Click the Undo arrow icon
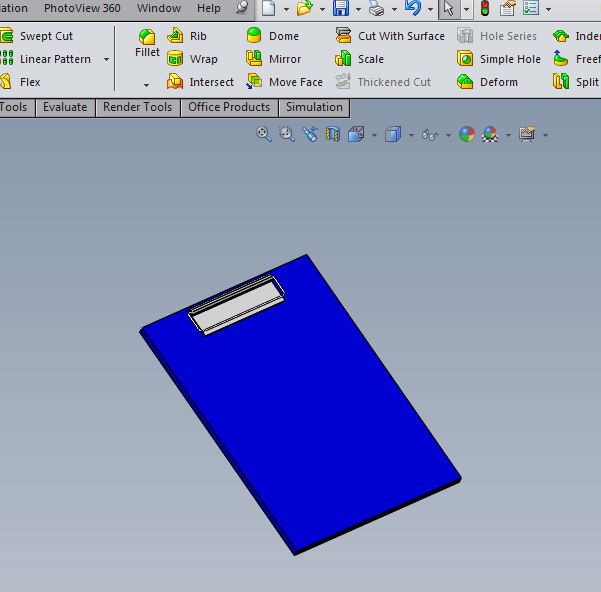Image resolution: width=601 pixels, height=592 pixels. tap(413, 8)
